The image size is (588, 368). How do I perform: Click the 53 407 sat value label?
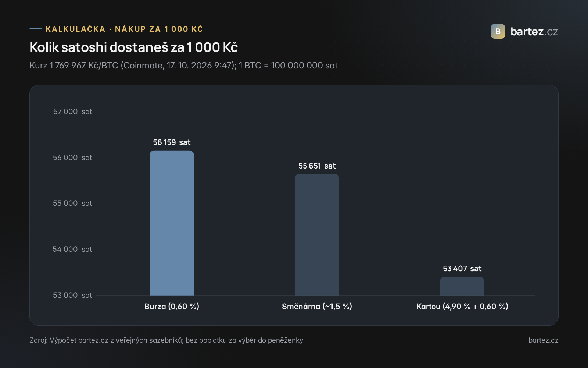[x=462, y=269]
